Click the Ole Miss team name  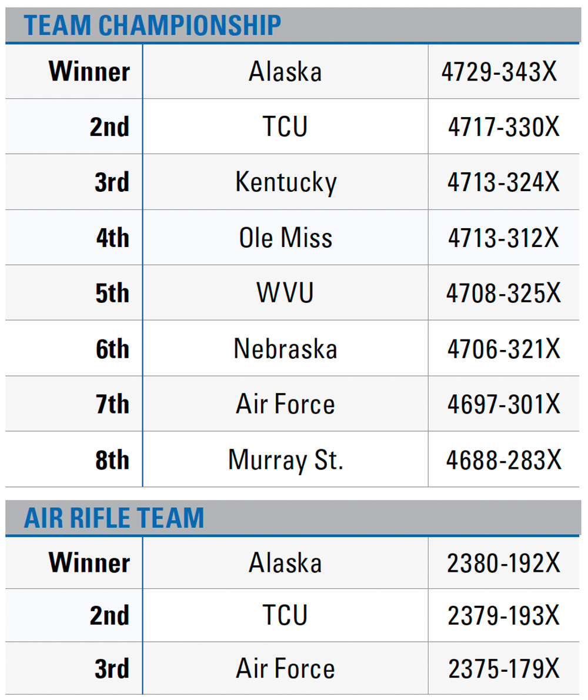[286, 238]
